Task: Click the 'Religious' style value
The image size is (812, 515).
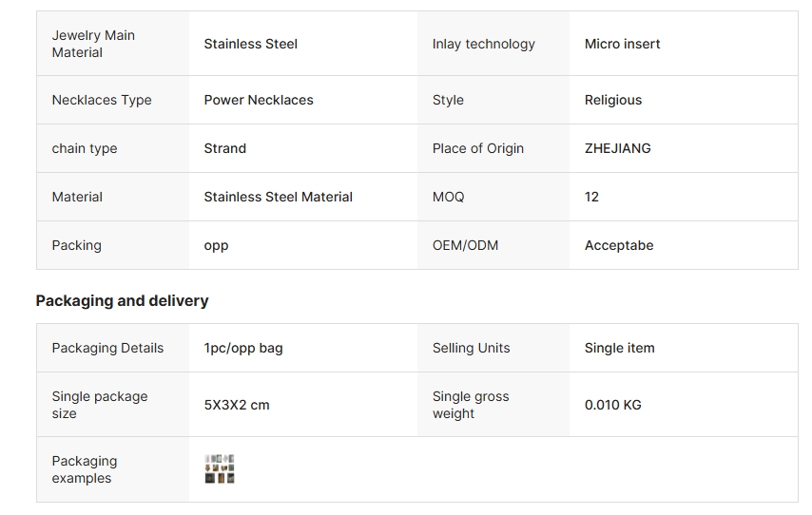Action: pyautogui.click(x=612, y=100)
